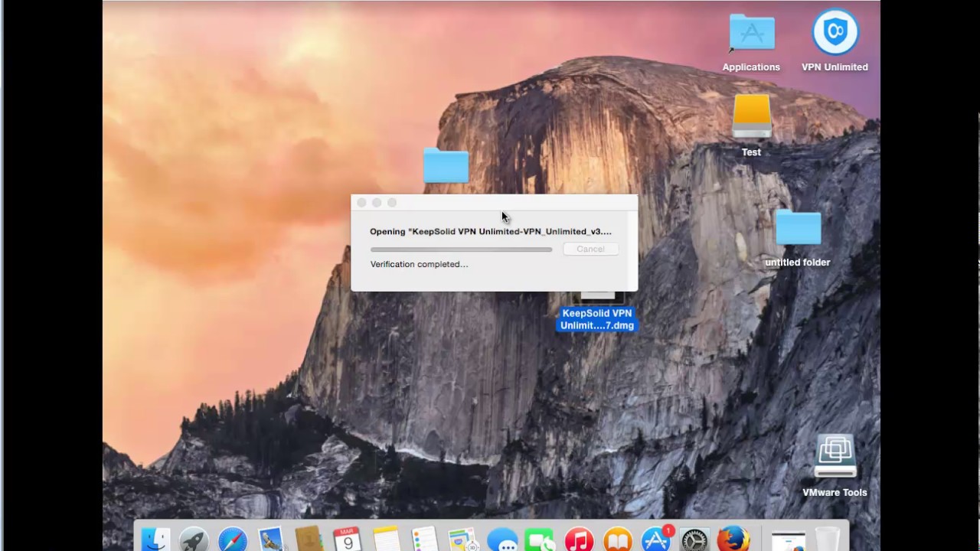Launch Safari from the dock

click(x=233, y=540)
